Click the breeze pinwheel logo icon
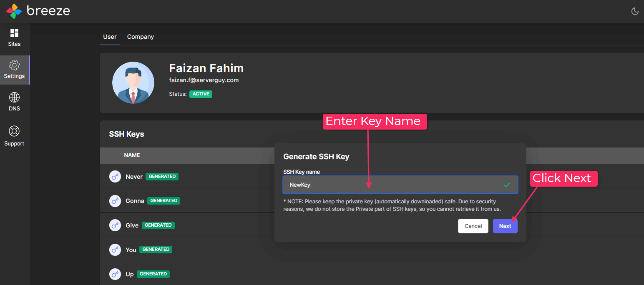The width and height of the screenshot is (644, 285). [14, 11]
